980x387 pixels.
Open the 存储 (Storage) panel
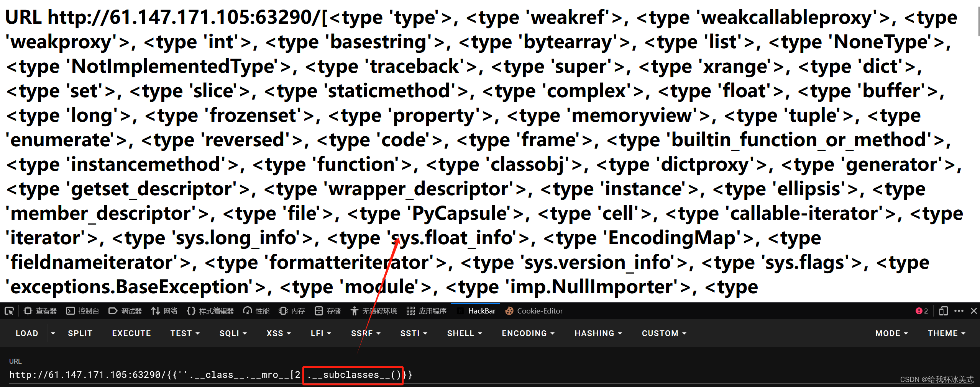coord(327,311)
